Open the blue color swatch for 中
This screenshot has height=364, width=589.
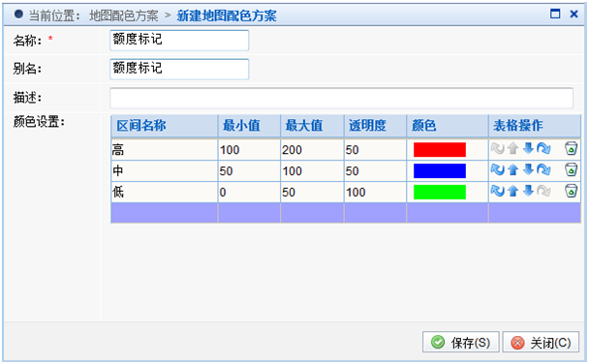440,170
